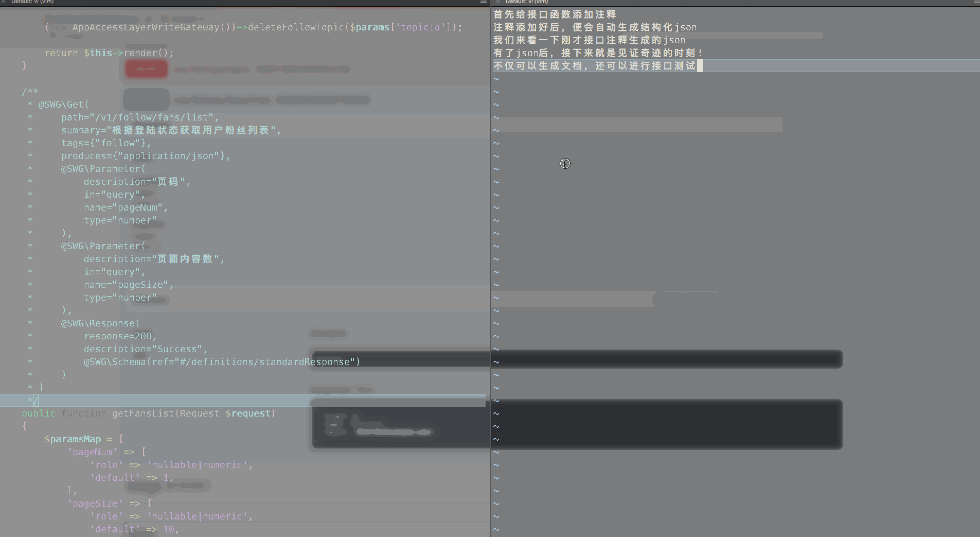The width and height of the screenshot is (980, 537).
Task: Close the right vi (vim) pane
Action: tap(497, 2)
